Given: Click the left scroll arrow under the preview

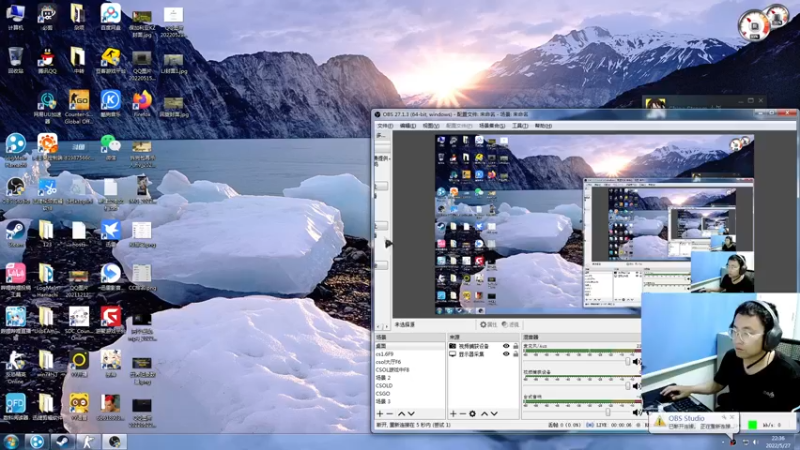Looking at the screenshot, I should [x=379, y=326].
